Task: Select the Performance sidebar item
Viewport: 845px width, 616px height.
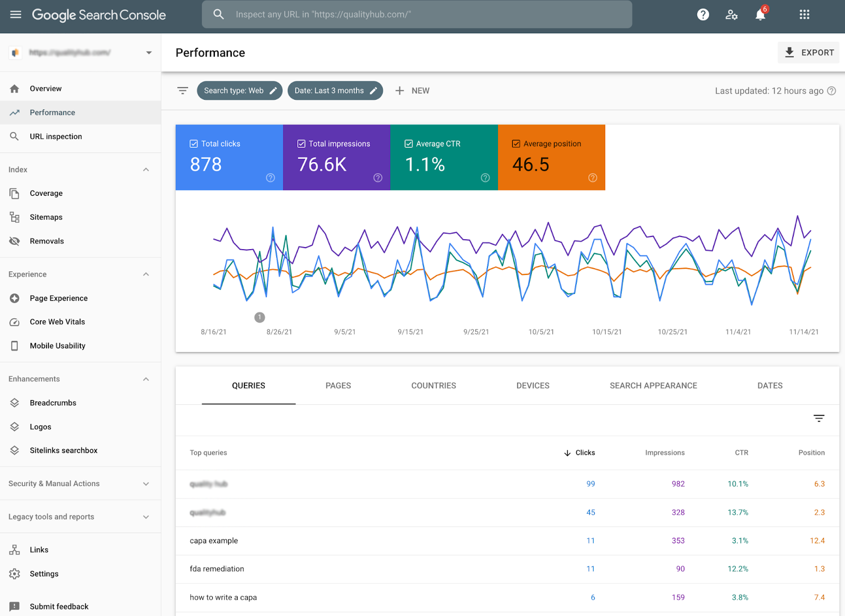Action: 80,112
